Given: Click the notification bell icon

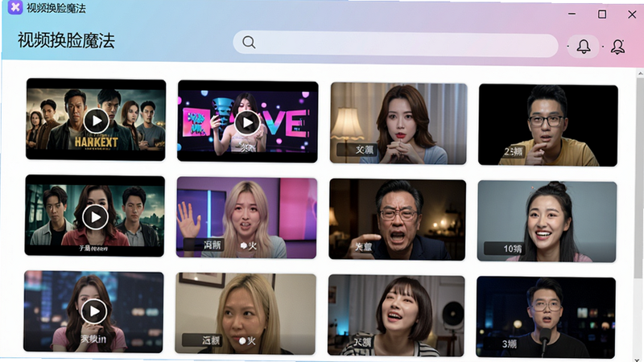Looking at the screenshot, I should pyautogui.click(x=583, y=47).
